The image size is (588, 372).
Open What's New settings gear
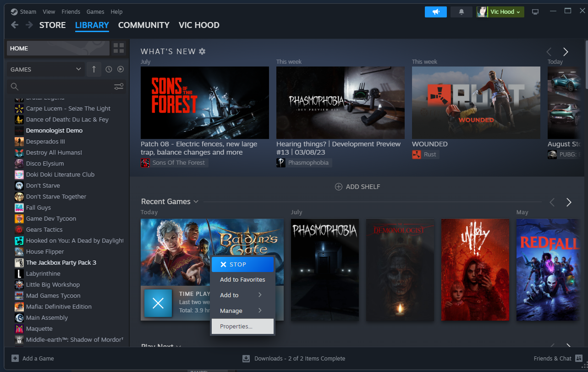pyautogui.click(x=202, y=51)
